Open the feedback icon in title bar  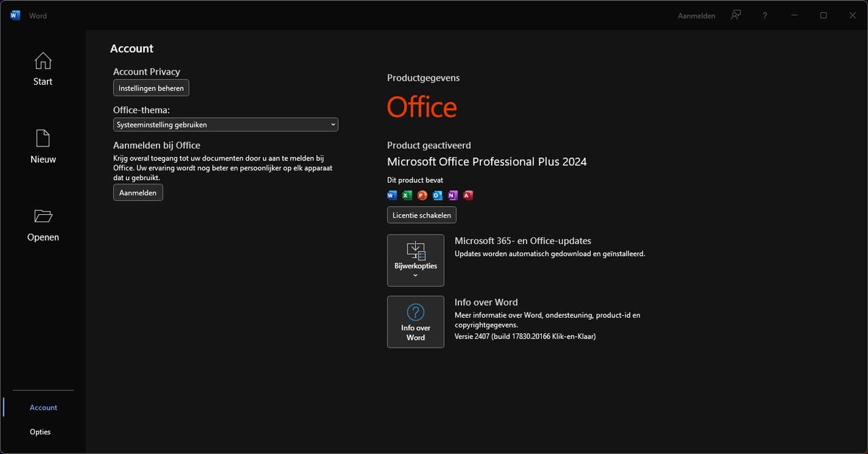point(736,15)
